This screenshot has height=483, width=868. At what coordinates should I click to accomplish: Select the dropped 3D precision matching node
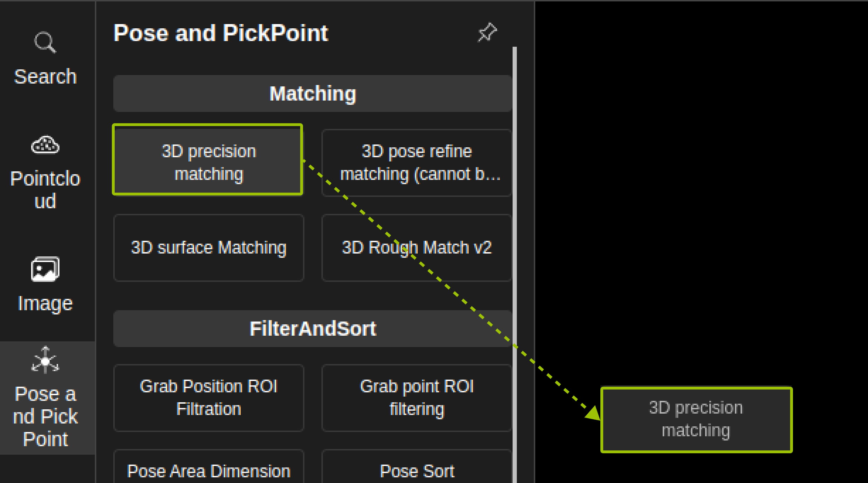(696, 420)
